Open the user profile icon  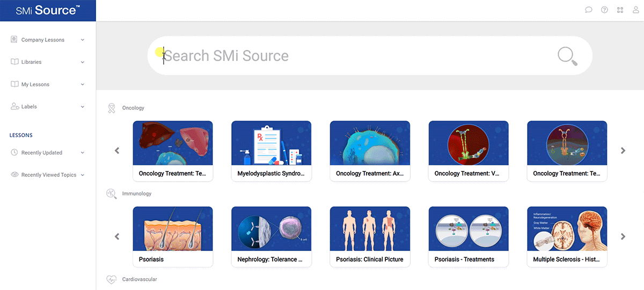point(636,10)
